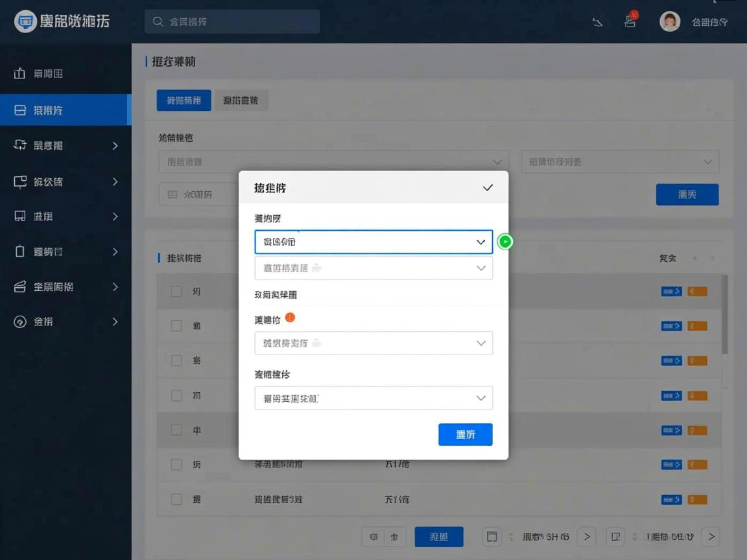The image size is (747, 560).
Task: Check the checkbox on the first table row
Action: tap(175, 291)
